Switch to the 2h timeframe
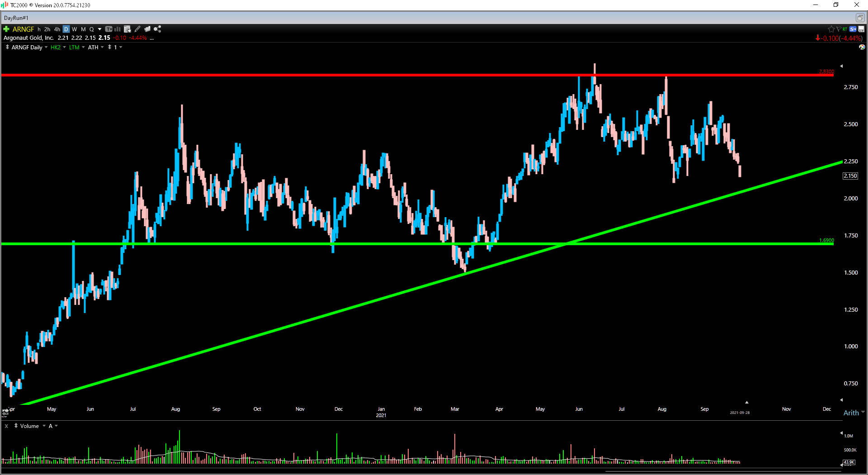The image size is (868, 475). tap(47, 29)
